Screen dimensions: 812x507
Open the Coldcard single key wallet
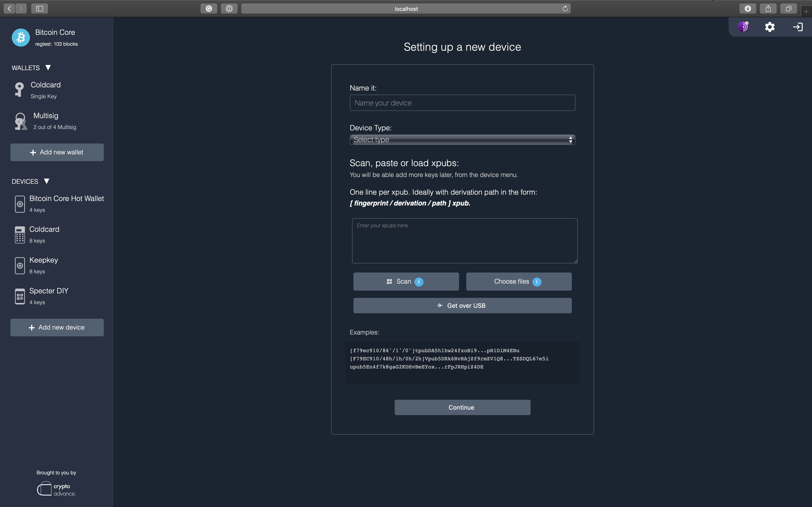46,90
